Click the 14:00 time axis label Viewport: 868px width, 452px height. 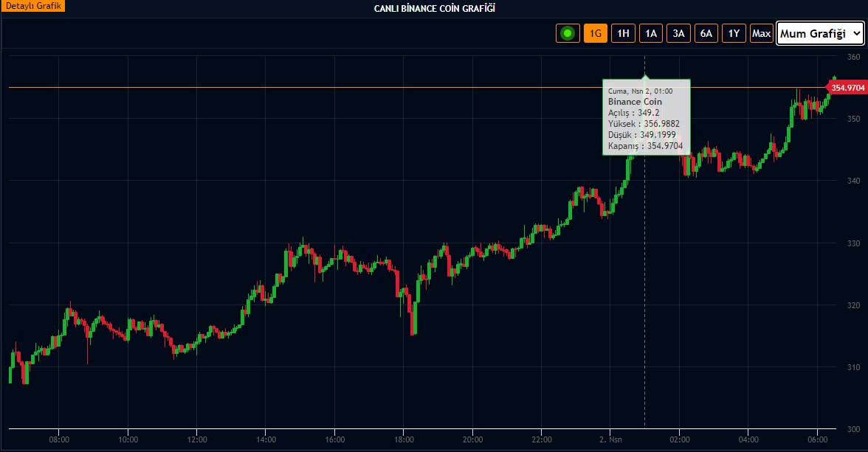tap(266, 439)
